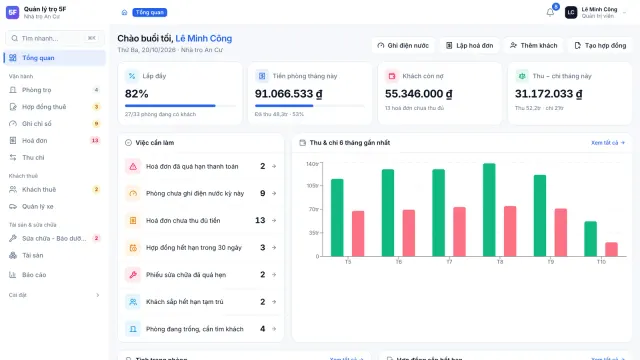The width and height of the screenshot is (640, 360).
Task: Open arrow for Phiếu sửa chữa đã quá hẹn
Action: coord(274,275)
